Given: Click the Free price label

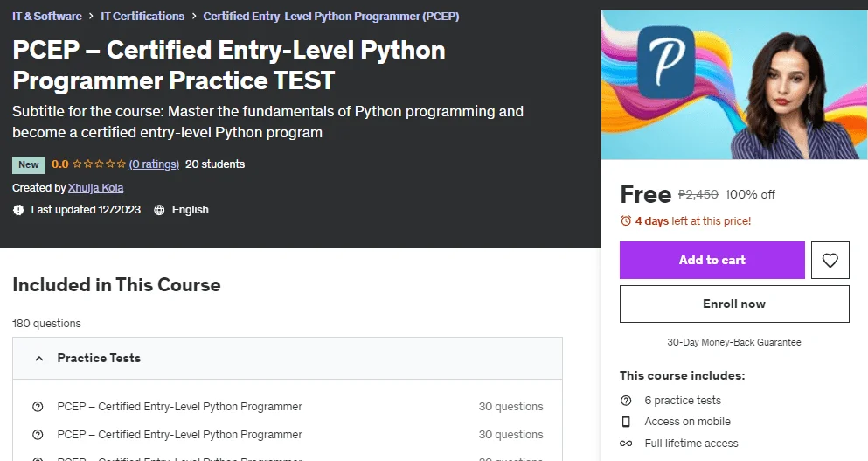Looking at the screenshot, I should (645, 194).
